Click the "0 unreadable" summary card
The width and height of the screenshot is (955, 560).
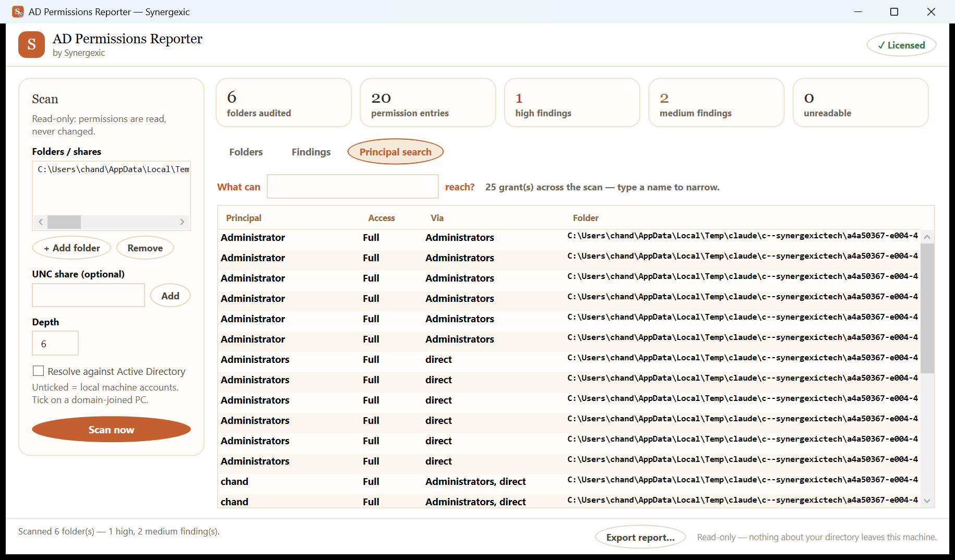[861, 103]
